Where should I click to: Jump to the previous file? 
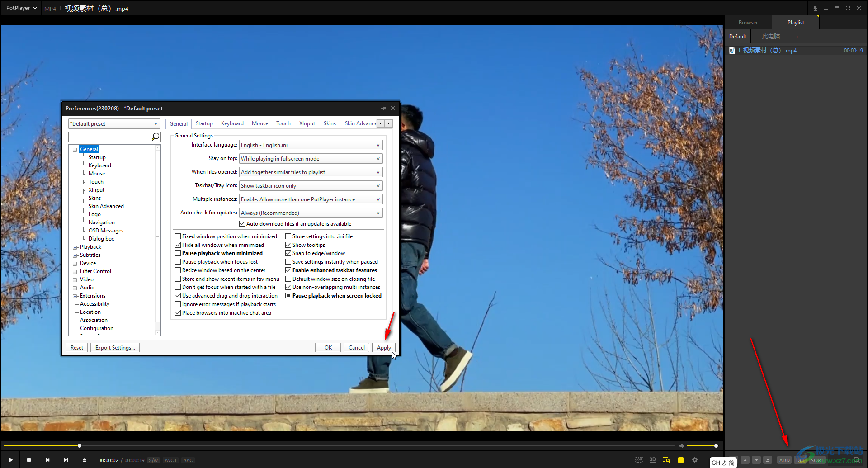pos(47,460)
